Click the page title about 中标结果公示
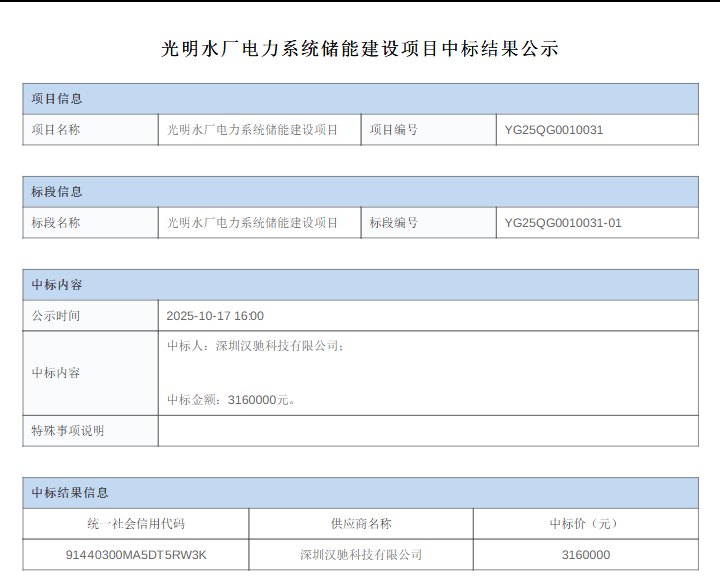This screenshot has height=580, width=720. tap(360, 49)
